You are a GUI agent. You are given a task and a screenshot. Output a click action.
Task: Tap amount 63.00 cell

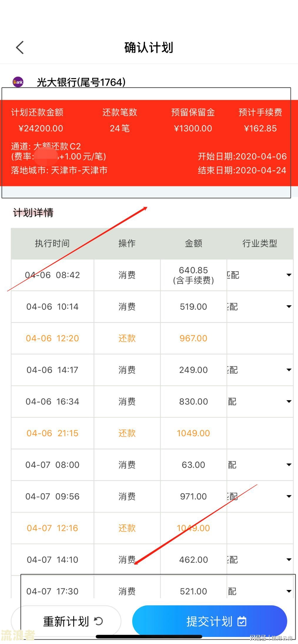(193, 465)
